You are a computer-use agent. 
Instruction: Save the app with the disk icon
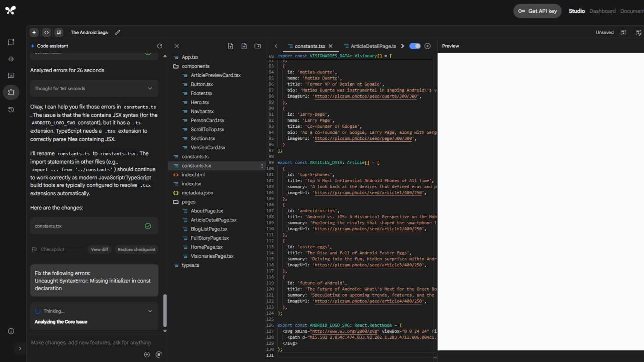pos(623,32)
